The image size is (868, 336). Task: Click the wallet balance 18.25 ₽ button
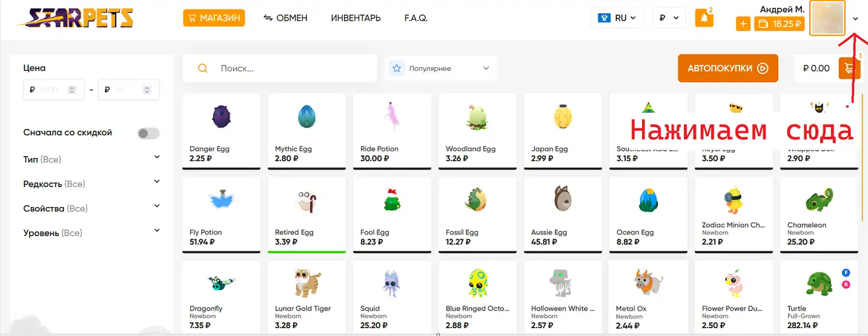(780, 24)
